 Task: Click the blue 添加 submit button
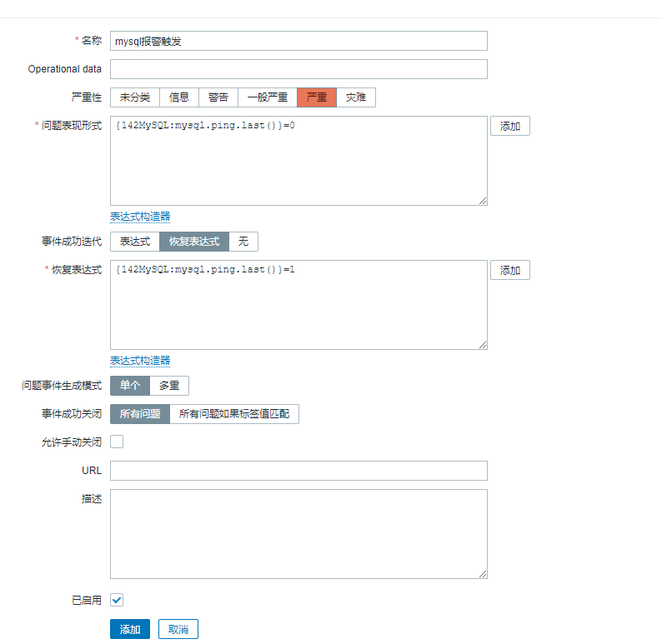(x=130, y=629)
